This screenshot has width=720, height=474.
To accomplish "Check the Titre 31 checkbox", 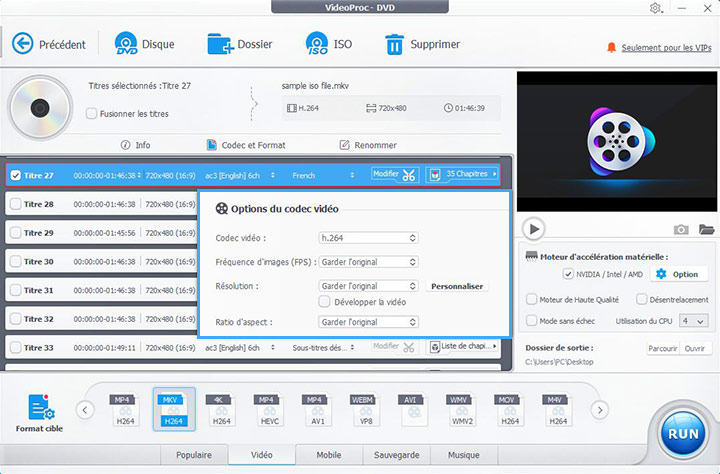I will tap(16, 290).
